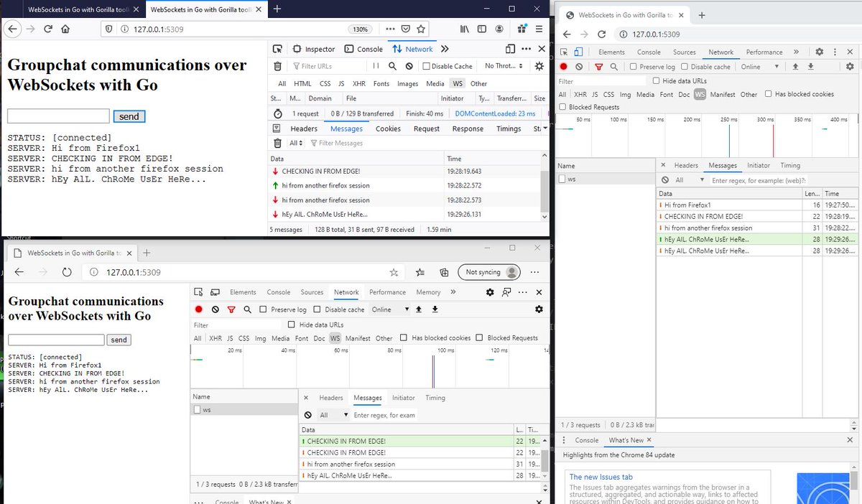Check Chrome Hide data URLs checkbox
The height and width of the screenshot is (504, 862).
point(657,81)
